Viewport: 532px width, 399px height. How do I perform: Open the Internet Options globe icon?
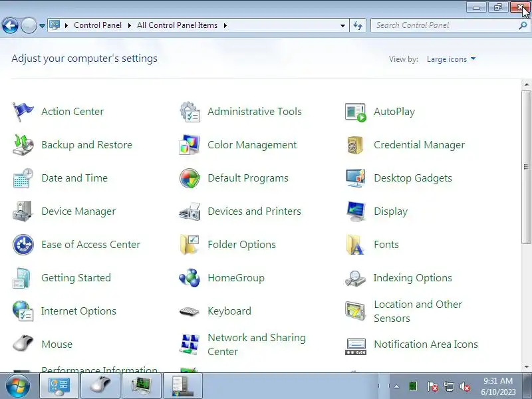pos(23,311)
